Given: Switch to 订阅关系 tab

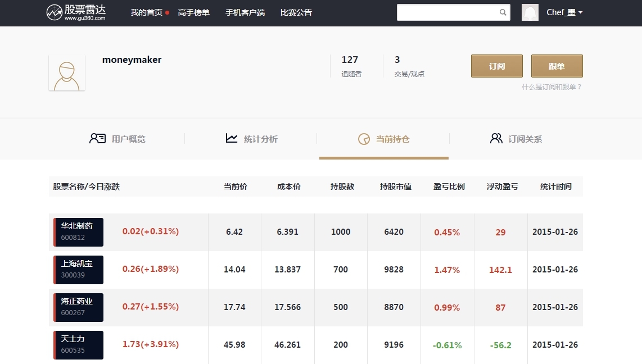Looking at the screenshot, I should 516,139.
